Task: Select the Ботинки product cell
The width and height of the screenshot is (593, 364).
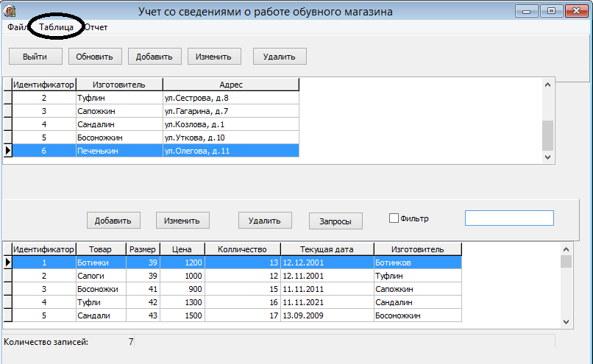Action: tap(101, 263)
